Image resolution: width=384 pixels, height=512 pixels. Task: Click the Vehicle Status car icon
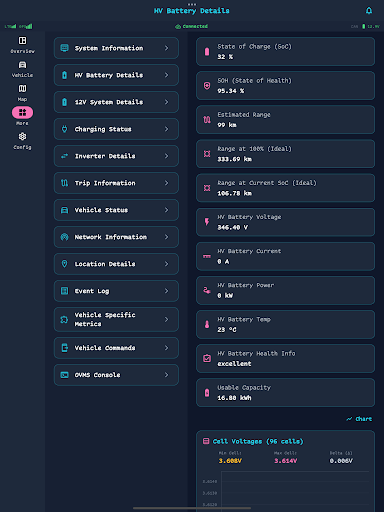coord(64,210)
